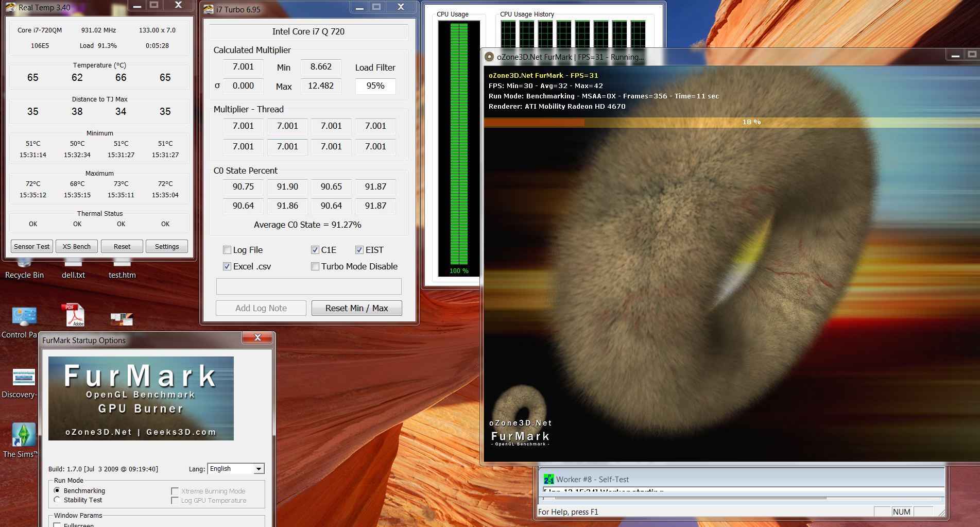The image size is (980, 527).
Task: Click the maximum temperature 73°C value
Action: (121, 184)
